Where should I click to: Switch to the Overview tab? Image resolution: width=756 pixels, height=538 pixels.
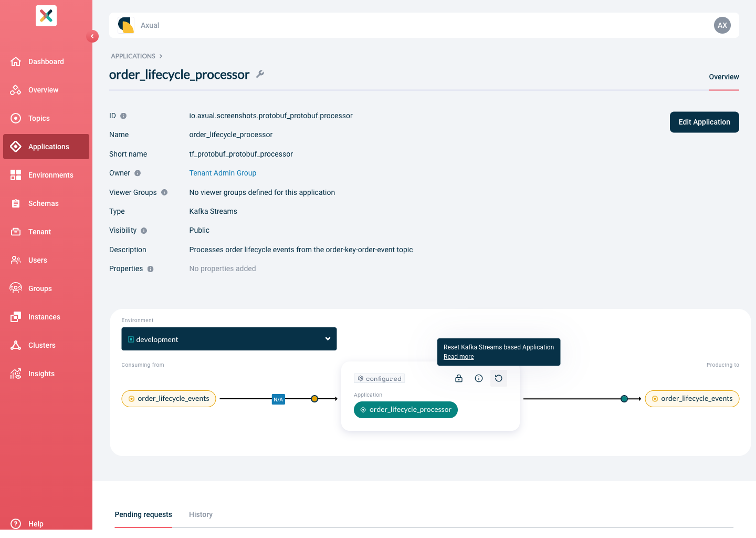pyautogui.click(x=724, y=77)
